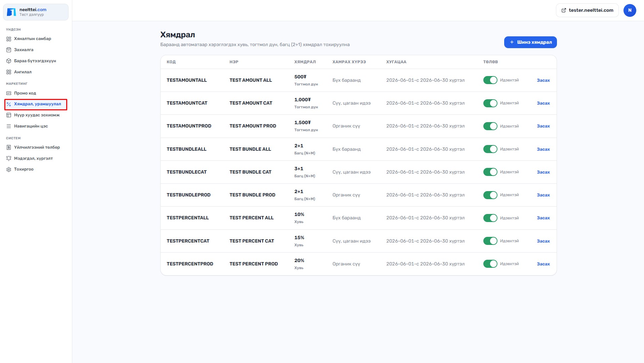Open the user avatar N menu
The image size is (644, 363).
[x=630, y=10]
